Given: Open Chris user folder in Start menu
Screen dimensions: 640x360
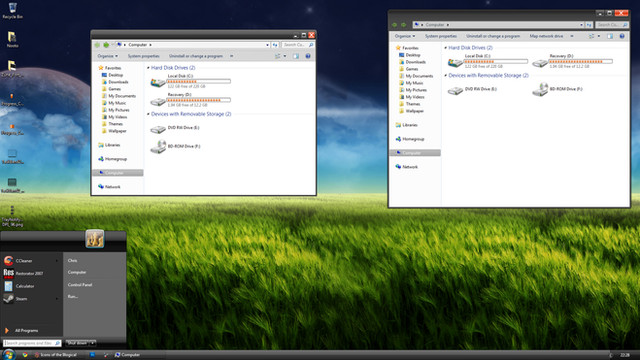Looking at the screenshot, I should coord(72,260).
